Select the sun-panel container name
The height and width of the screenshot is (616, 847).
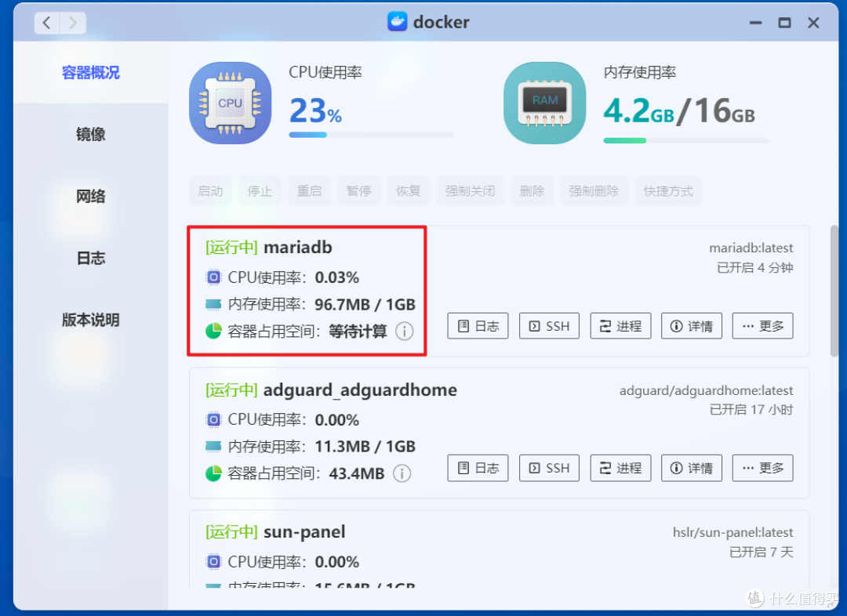pos(304,532)
